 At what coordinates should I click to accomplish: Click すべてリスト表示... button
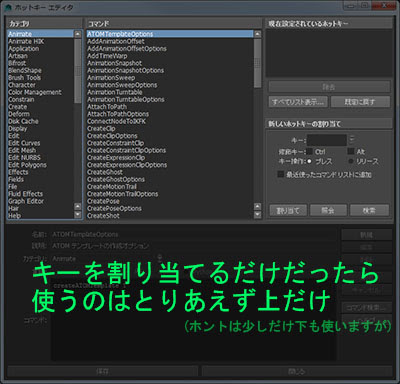298,102
